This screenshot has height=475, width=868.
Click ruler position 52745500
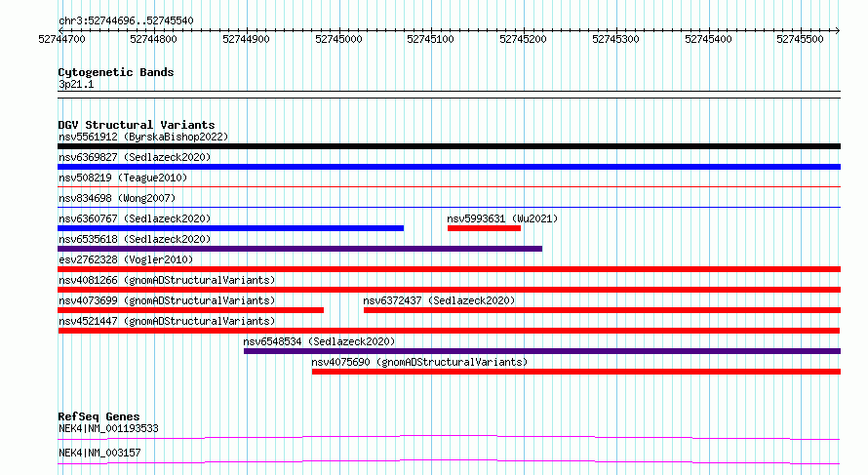coord(800,39)
